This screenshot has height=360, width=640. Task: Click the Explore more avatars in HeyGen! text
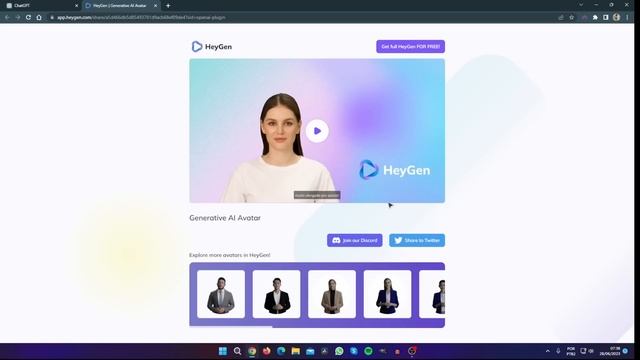click(229, 255)
